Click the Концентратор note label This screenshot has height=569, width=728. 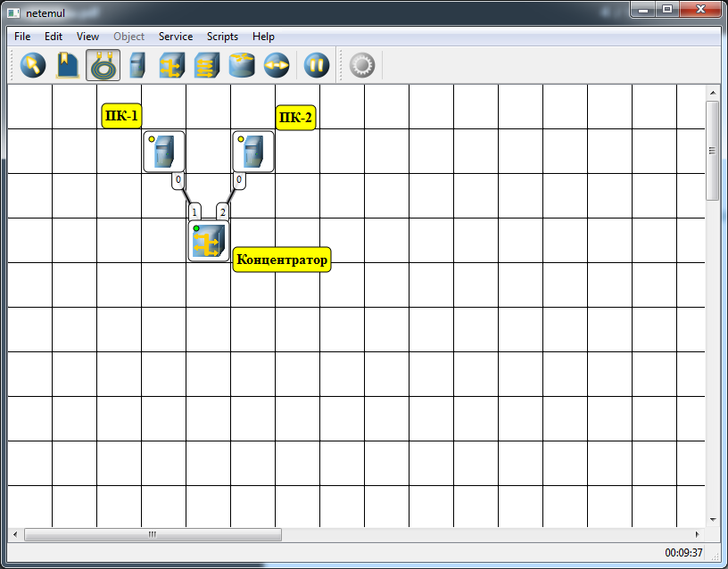pos(282,260)
